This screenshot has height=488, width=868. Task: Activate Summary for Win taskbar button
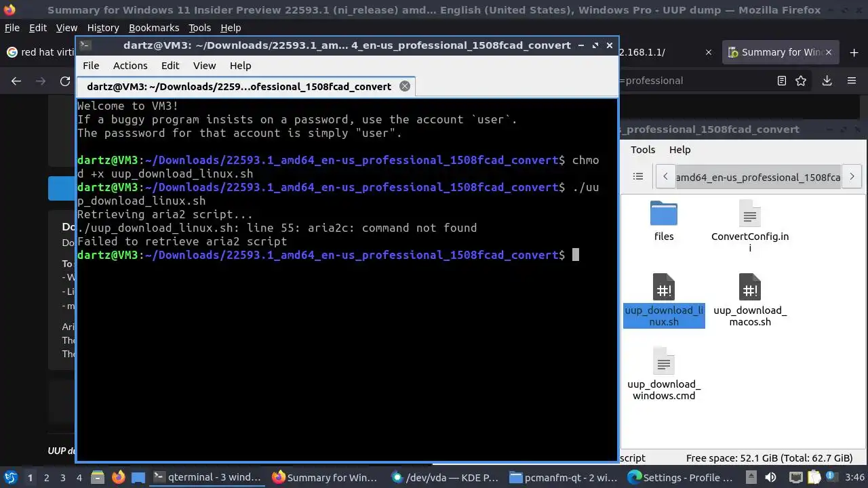tap(325, 477)
